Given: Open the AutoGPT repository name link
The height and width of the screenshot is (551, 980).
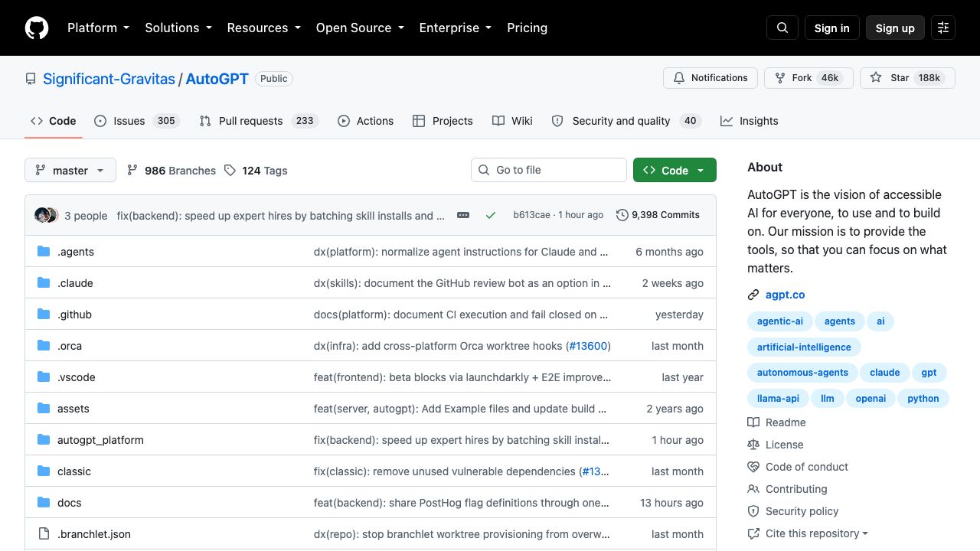Looking at the screenshot, I should (x=217, y=79).
